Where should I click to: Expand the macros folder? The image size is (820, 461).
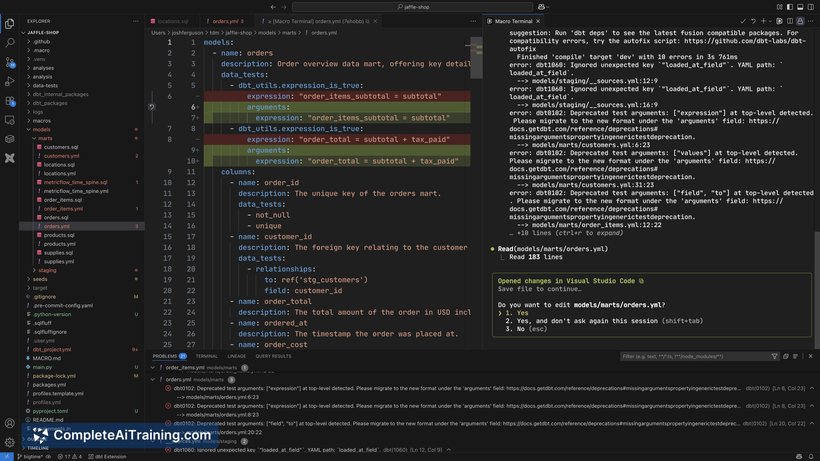[x=41, y=121]
